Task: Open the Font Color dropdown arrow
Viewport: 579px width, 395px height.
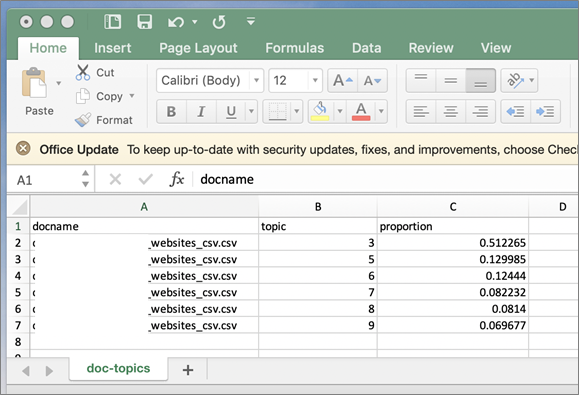Action: pos(381,111)
